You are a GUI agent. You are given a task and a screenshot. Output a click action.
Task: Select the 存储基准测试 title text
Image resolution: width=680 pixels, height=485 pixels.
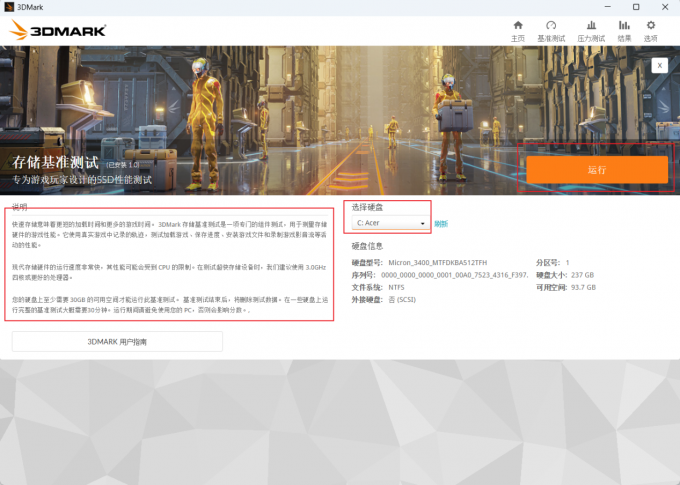tap(56, 163)
